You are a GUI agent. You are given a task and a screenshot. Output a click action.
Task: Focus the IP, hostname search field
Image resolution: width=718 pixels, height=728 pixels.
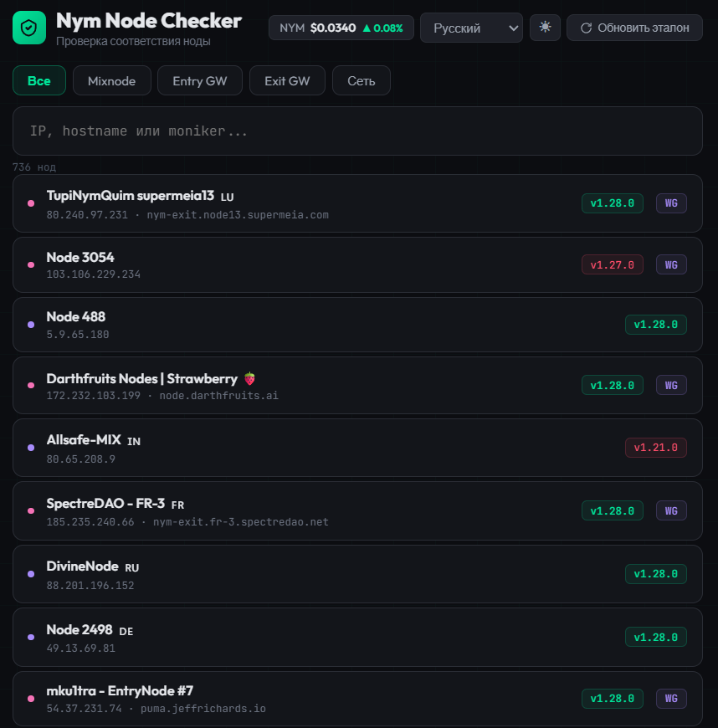[357, 131]
